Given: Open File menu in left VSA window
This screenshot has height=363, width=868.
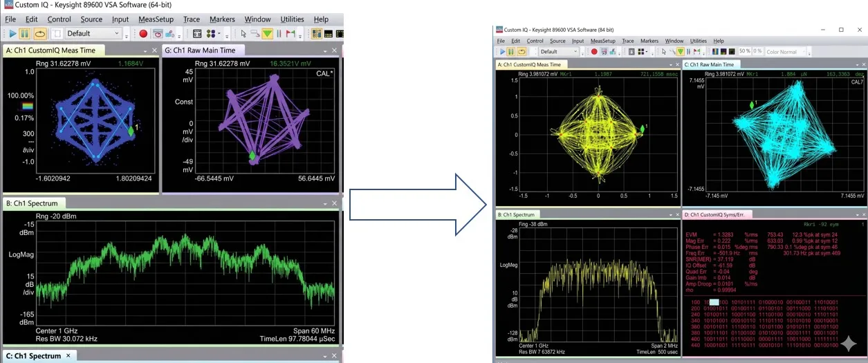Looking at the screenshot, I should 11,19.
